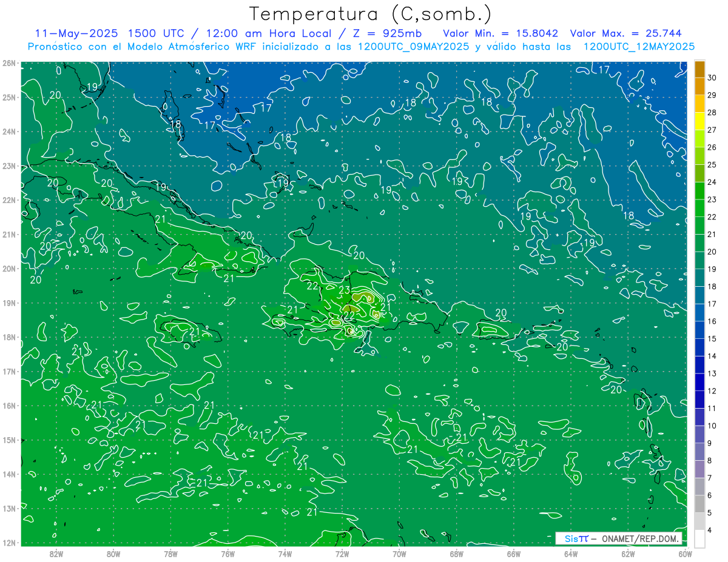
Task: Click the ONAMET/REP.DOM. credit label
Action: click(640, 538)
